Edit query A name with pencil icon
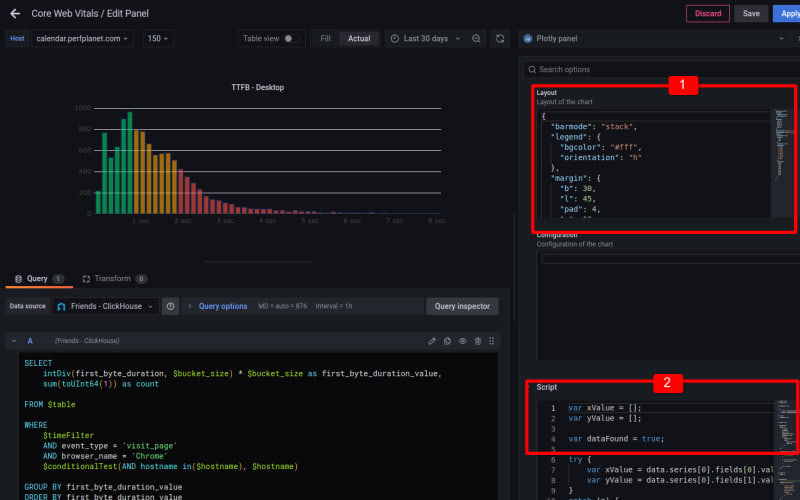800x500 pixels. [x=432, y=341]
